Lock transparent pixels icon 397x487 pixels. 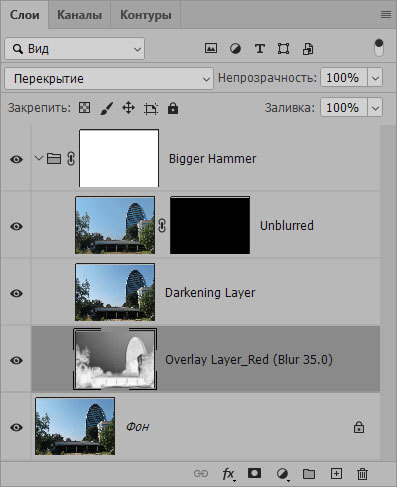(x=84, y=108)
